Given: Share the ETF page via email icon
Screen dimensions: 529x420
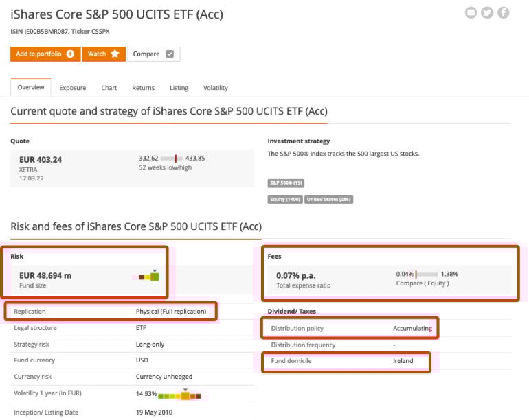Looking at the screenshot, I should point(471,12).
